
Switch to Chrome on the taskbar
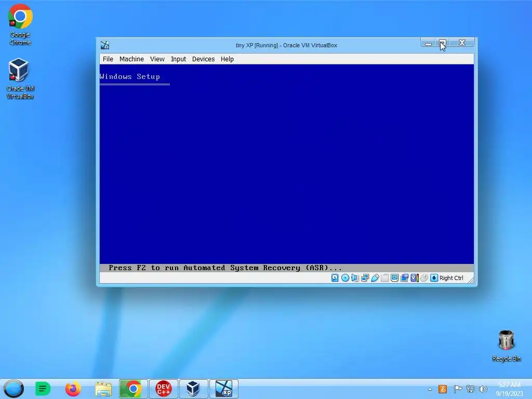(x=134, y=389)
